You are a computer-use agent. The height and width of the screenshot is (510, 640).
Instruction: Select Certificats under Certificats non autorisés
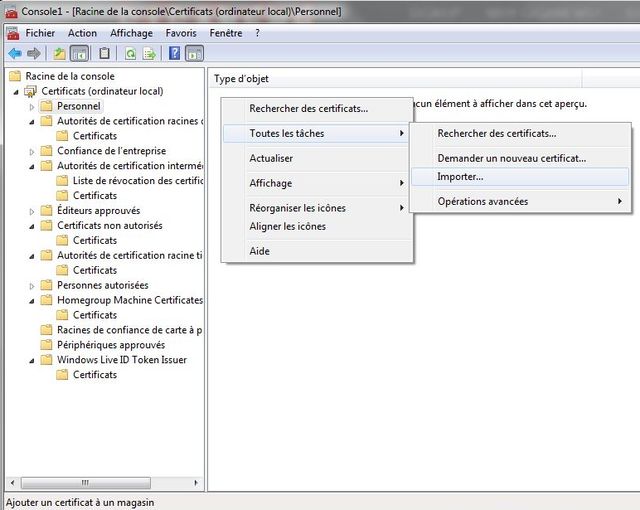click(x=95, y=240)
